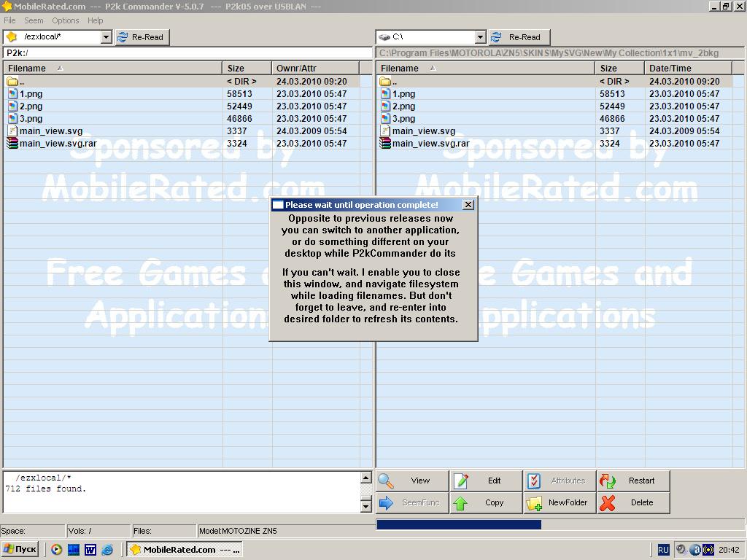Click the 'Opposite to previous releases' dialog paragraph
This screenshot has height=560, width=747.
point(370,236)
